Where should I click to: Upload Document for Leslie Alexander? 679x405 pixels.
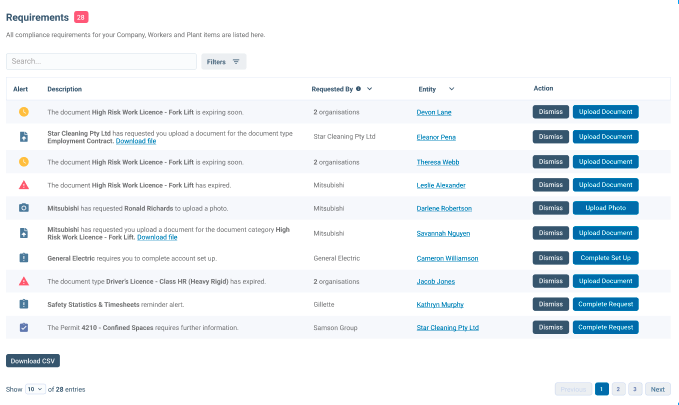click(605, 185)
